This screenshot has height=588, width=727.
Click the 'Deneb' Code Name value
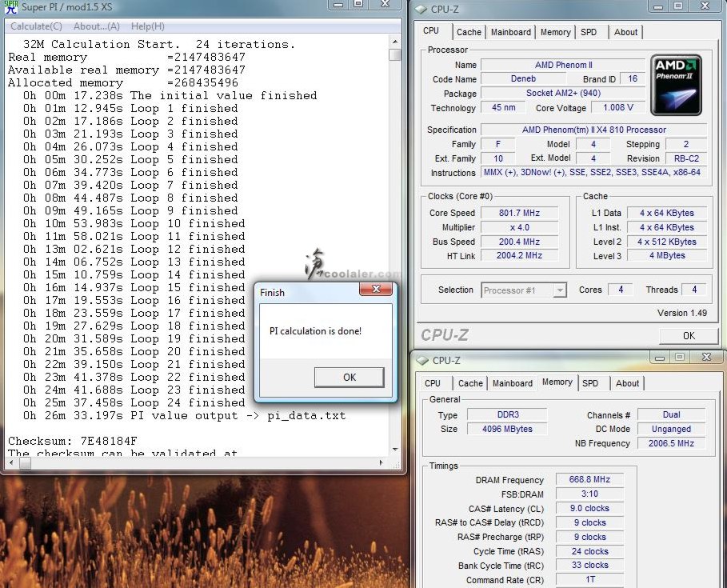523,79
